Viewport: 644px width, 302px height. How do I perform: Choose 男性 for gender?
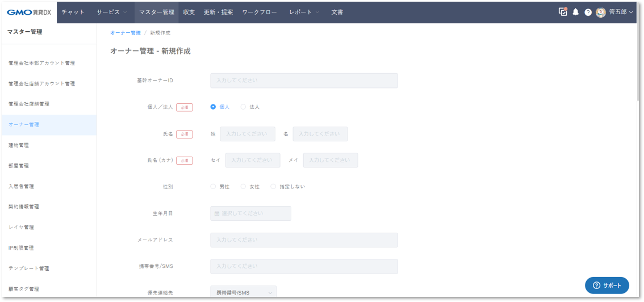click(213, 186)
